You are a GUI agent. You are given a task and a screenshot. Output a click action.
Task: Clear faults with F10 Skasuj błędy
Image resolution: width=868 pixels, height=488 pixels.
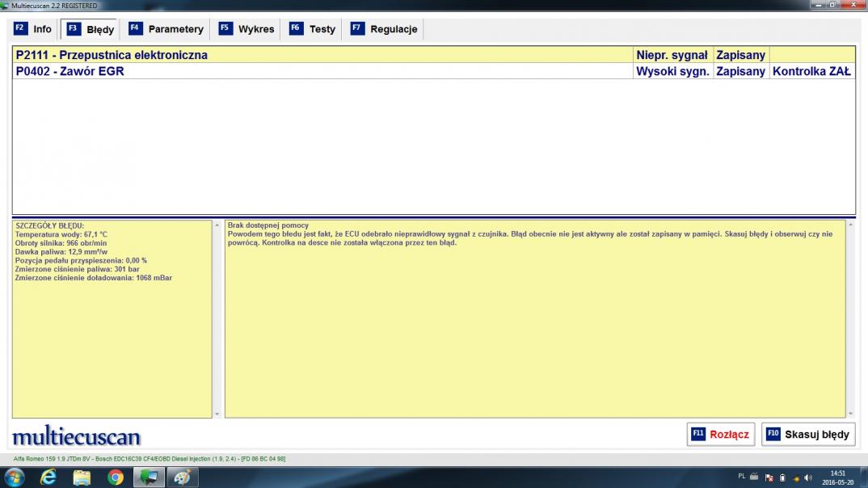click(x=808, y=435)
